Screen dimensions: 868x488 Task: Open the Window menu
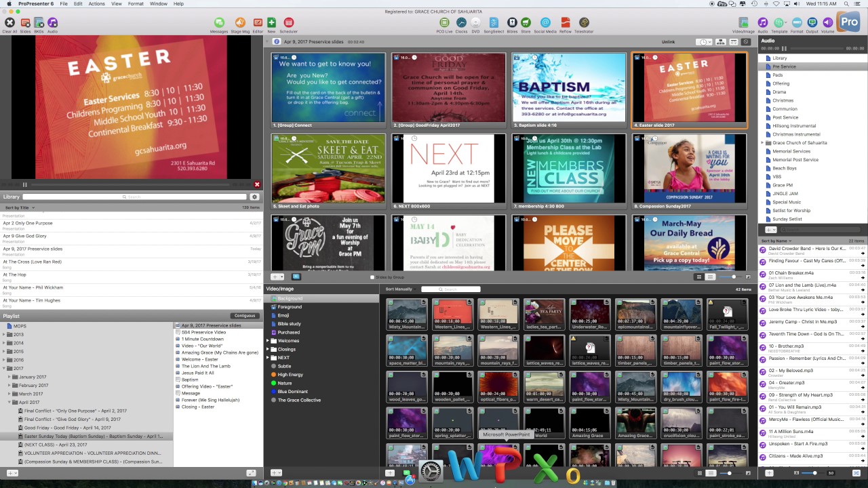click(159, 3)
